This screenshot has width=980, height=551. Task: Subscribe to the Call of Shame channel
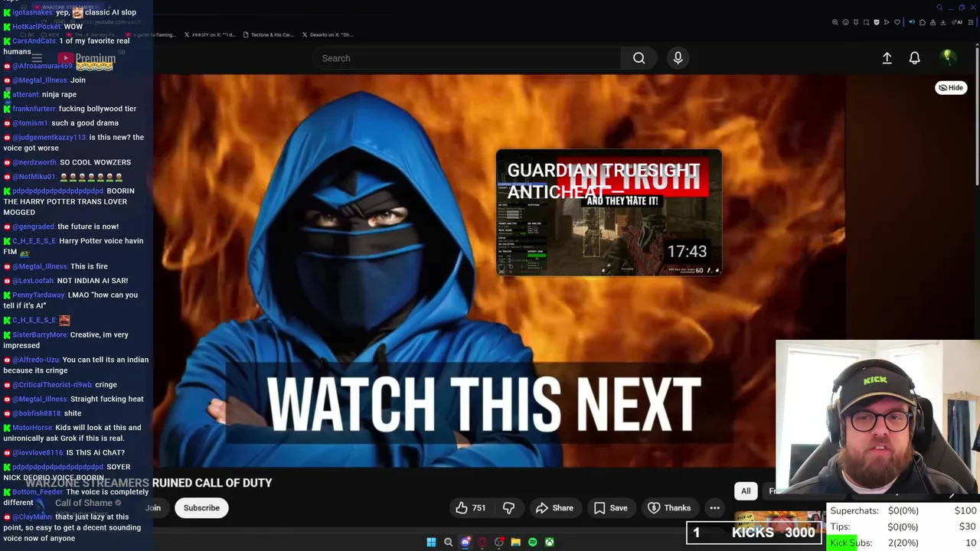(201, 507)
